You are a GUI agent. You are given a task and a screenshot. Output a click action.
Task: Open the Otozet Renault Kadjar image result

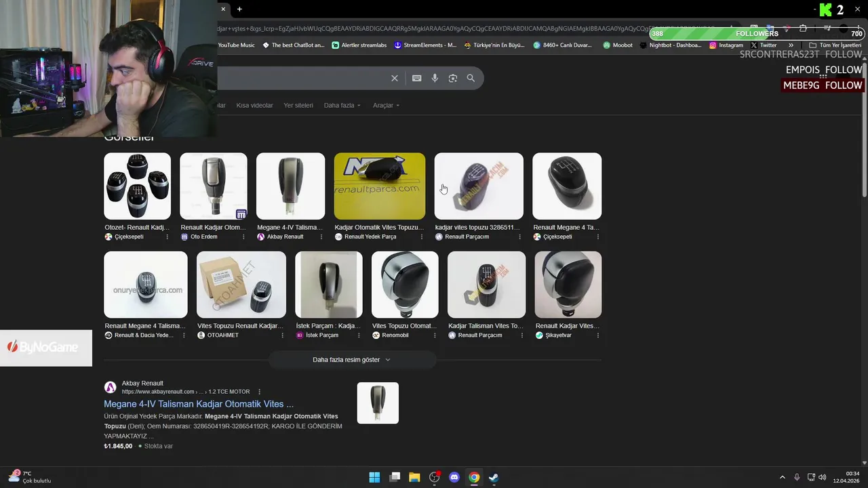coord(137,186)
